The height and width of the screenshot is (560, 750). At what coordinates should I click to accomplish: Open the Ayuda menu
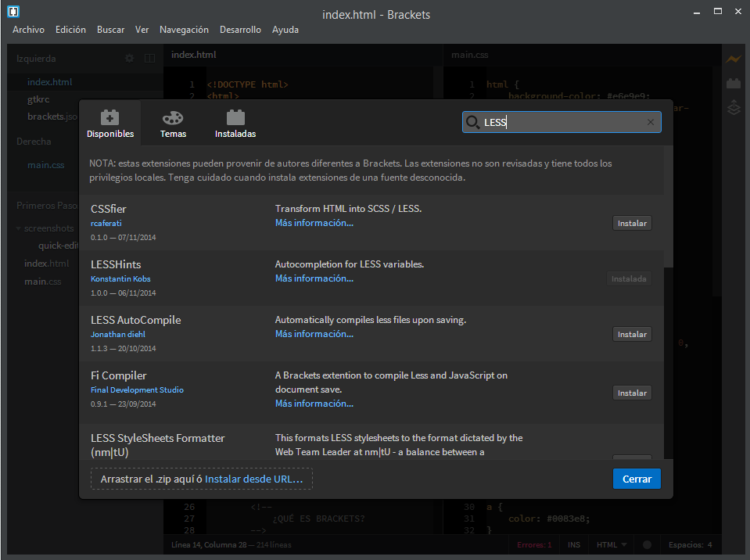pyautogui.click(x=285, y=30)
